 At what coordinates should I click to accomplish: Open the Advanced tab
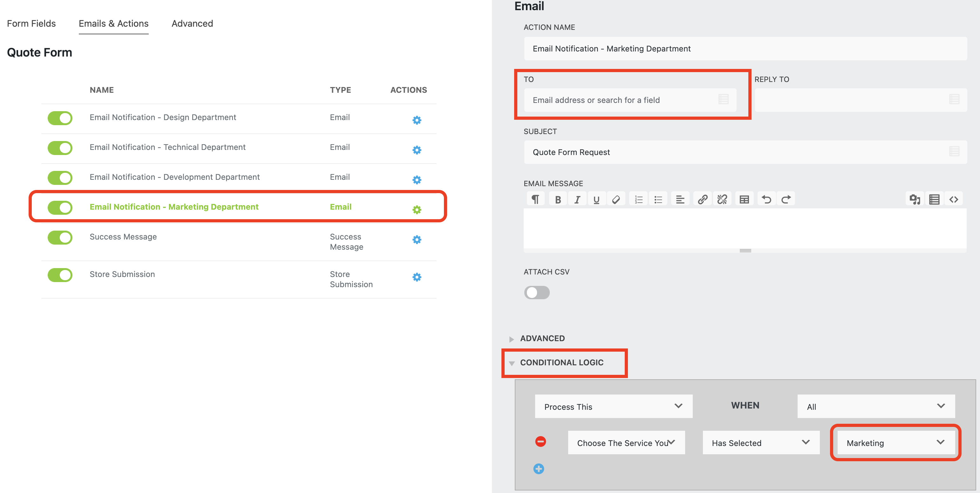coord(192,24)
